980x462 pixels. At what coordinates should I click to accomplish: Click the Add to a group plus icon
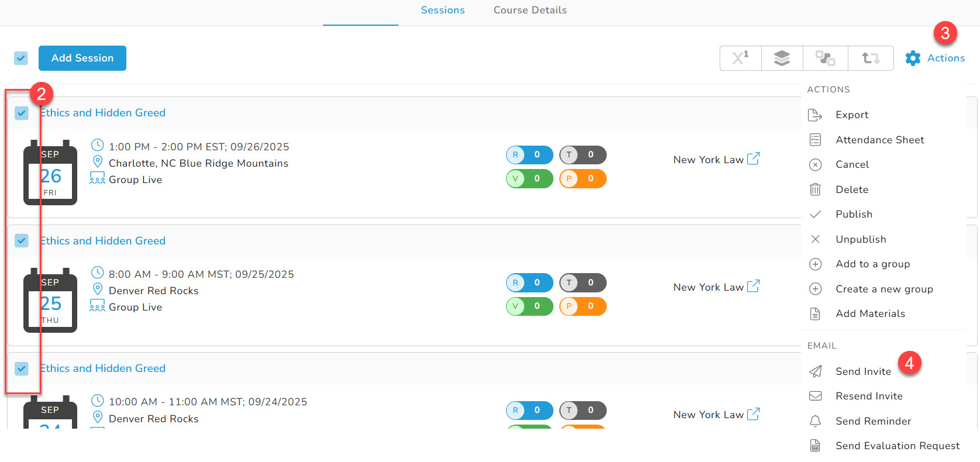[815, 264]
